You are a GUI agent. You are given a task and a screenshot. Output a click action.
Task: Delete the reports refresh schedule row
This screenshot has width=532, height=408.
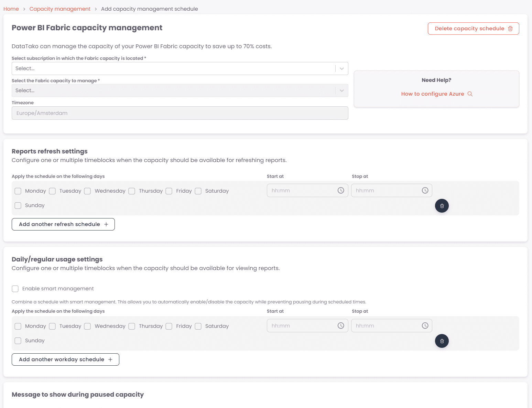pos(442,206)
